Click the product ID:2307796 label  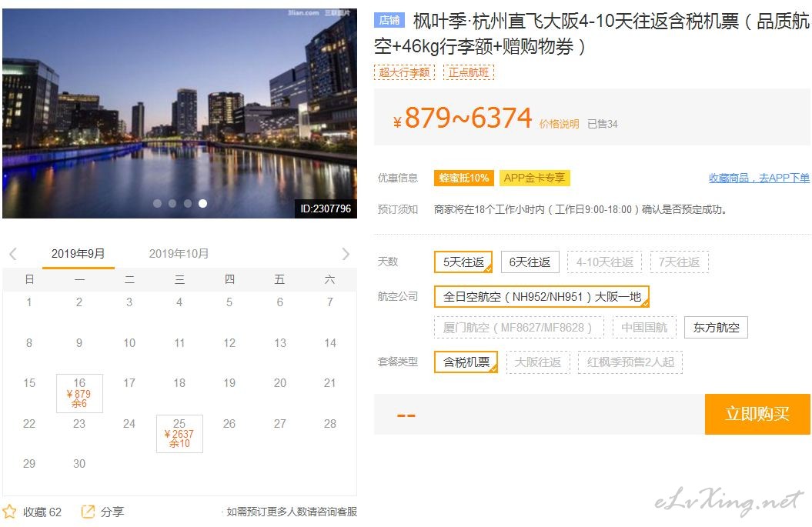pos(326,208)
